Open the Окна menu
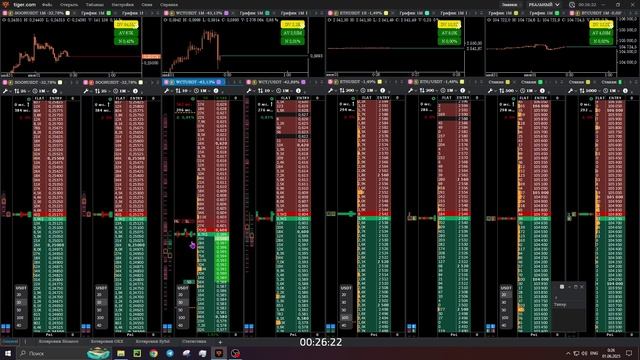The height and width of the screenshot is (360, 640). pyautogui.click(x=147, y=4)
